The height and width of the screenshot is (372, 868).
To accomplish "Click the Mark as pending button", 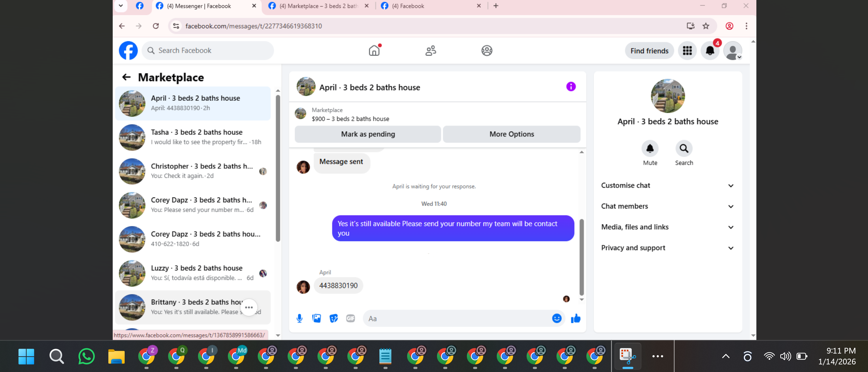I will click(x=368, y=134).
